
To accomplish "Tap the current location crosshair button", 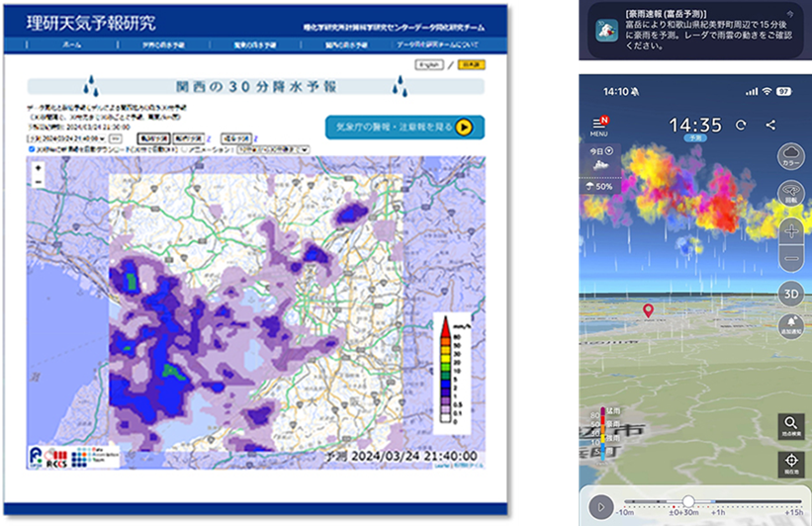I will 790,464.
